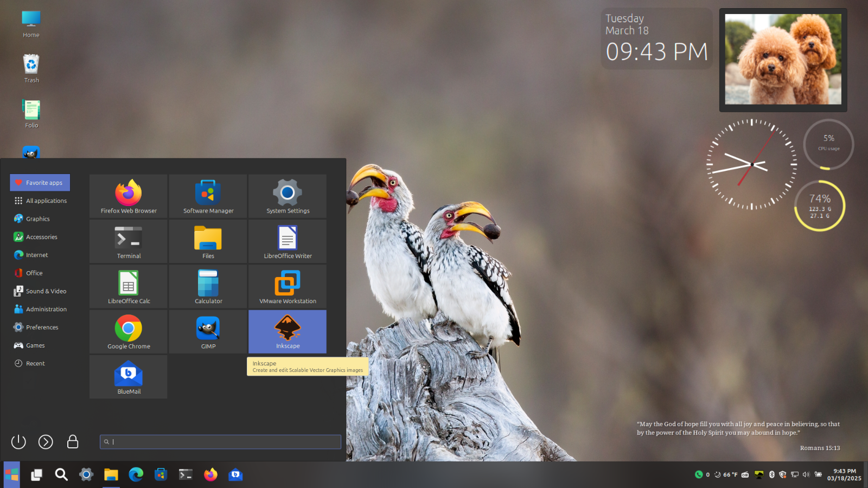Launch Inkscape from favorite apps
Image resolution: width=868 pixels, height=488 pixels.
(288, 331)
